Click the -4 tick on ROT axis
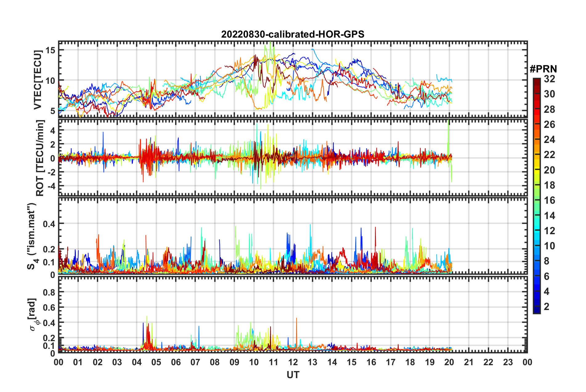The width and height of the screenshot is (586, 392). (51, 186)
